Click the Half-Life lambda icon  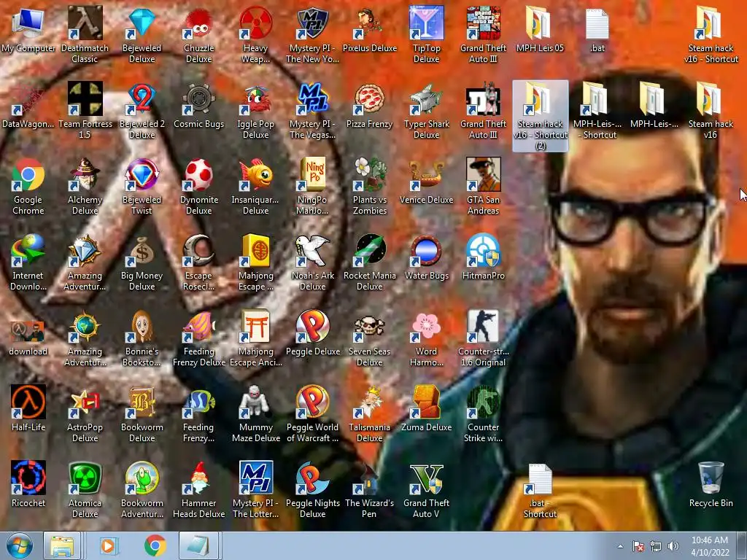click(28, 402)
